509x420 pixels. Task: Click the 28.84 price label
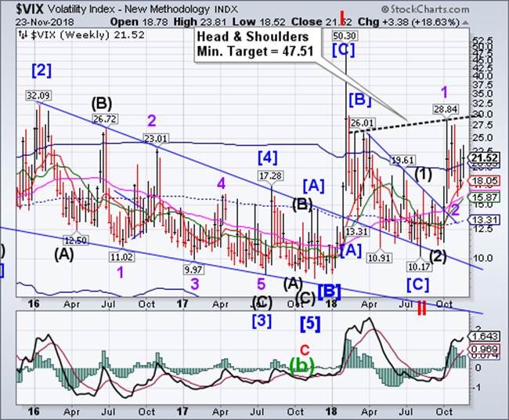tap(445, 109)
